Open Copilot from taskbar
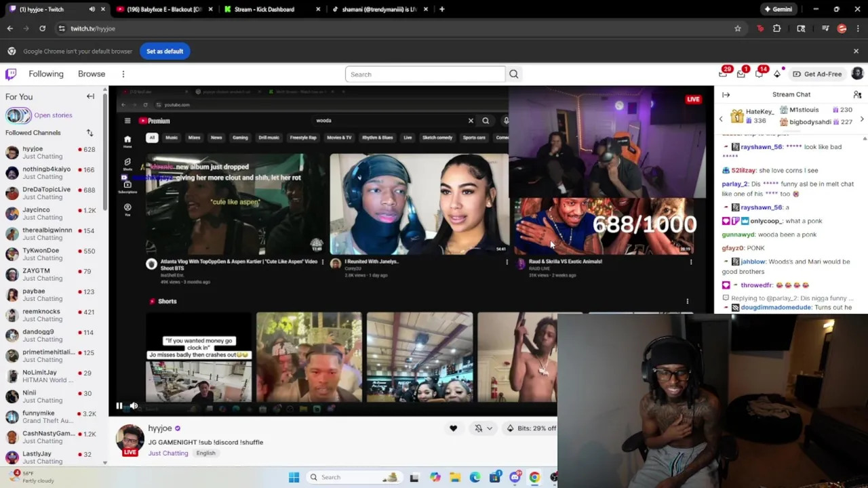Screen dimensions: 868x488 click(435, 477)
